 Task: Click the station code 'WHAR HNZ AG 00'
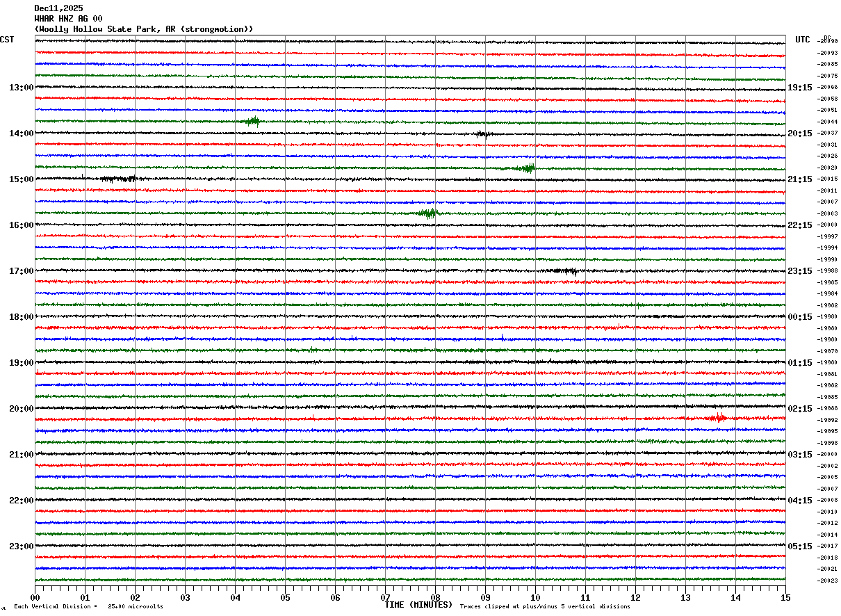coord(68,19)
